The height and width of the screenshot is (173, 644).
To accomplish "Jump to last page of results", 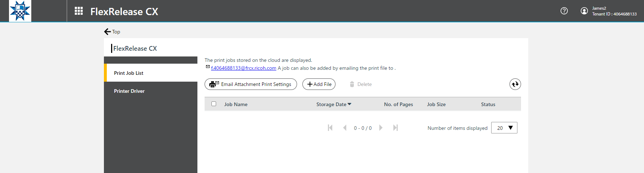I will click(x=396, y=128).
